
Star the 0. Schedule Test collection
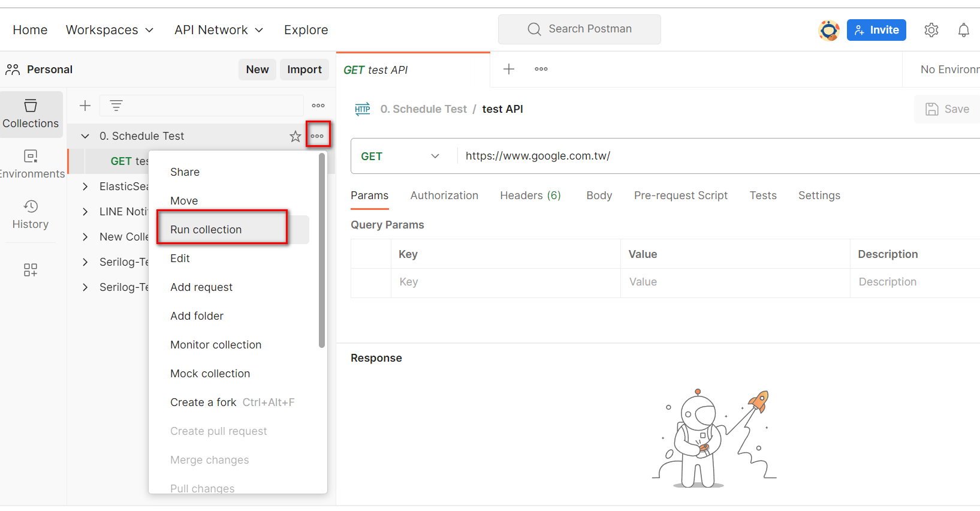(x=295, y=136)
